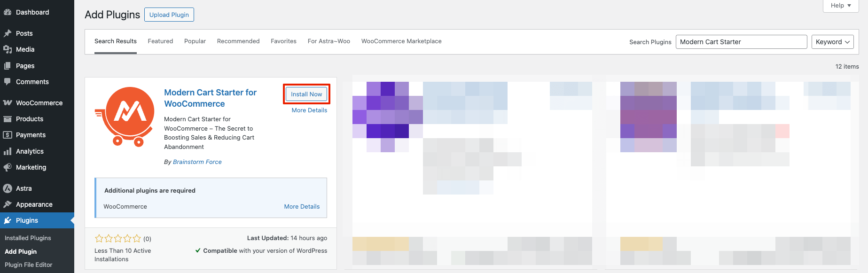This screenshot has width=868, height=273.
Task: Click the Analytics bar chart icon
Action: 8,151
